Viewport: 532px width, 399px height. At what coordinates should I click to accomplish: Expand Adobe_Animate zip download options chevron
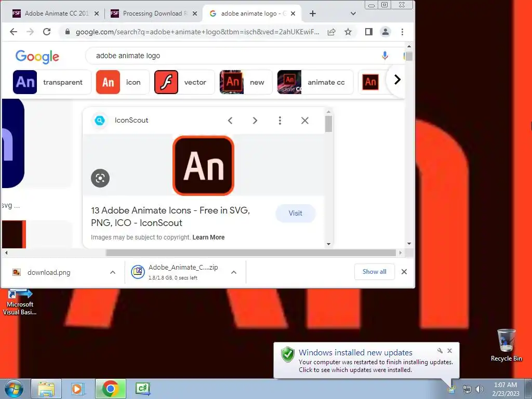click(x=234, y=272)
